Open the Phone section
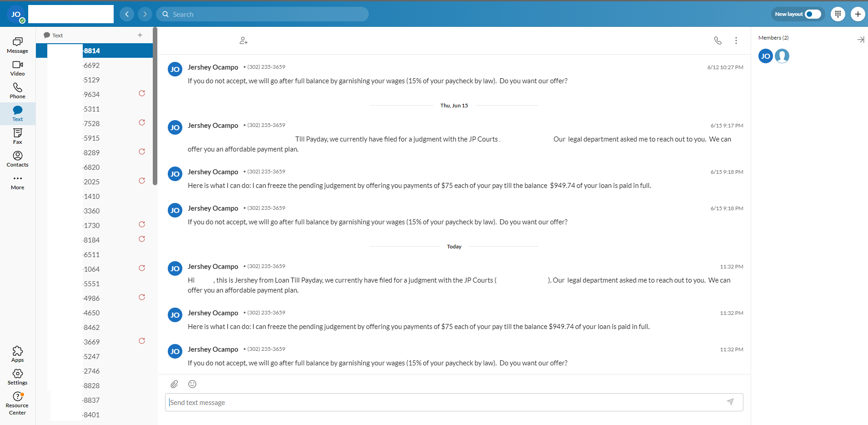Screen dimensions: 868x425 pos(17,91)
